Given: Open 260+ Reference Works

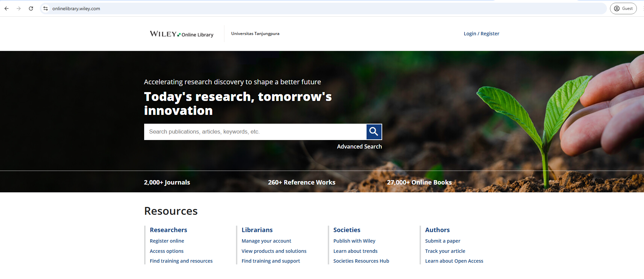Looking at the screenshot, I should (301, 182).
